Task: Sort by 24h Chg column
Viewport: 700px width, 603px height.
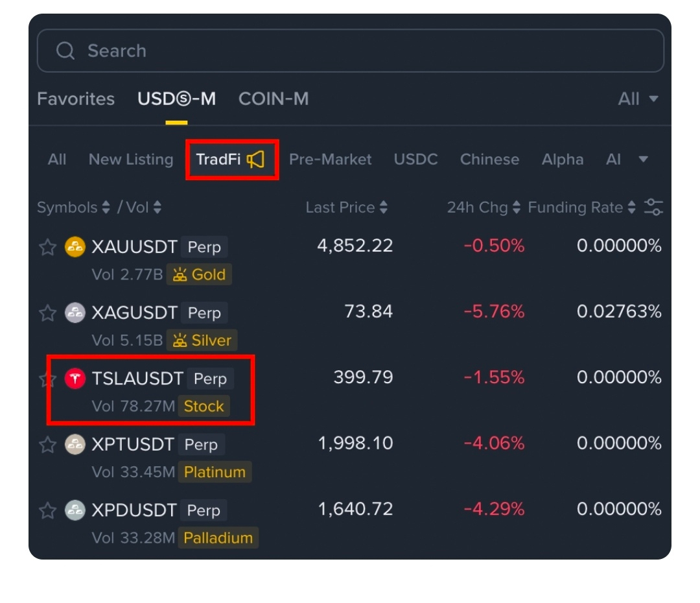Action: click(484, 207)
